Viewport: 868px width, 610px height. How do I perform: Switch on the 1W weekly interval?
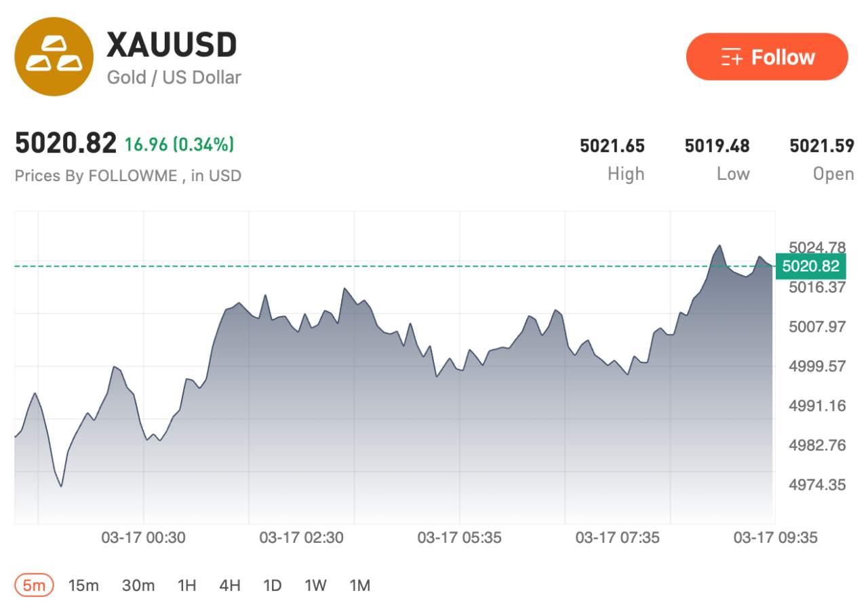[316, 584]
